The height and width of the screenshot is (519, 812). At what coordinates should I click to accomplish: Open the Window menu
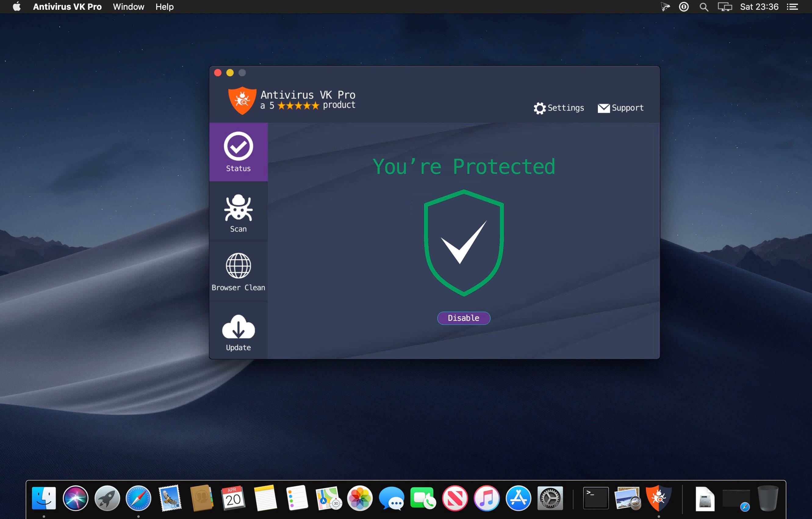(x=128, y=7)
